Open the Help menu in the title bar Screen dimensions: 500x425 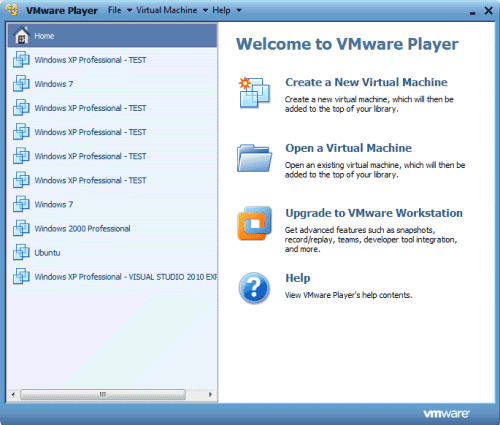[x=221, y=10]
